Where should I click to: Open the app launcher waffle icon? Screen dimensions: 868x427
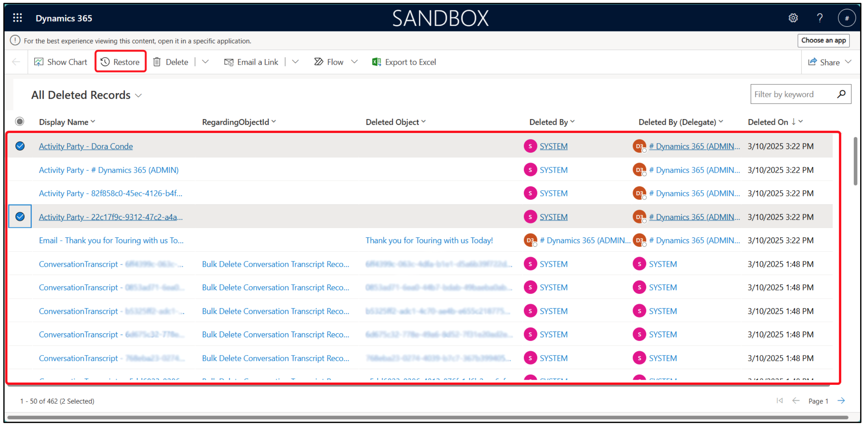[17, 18]
